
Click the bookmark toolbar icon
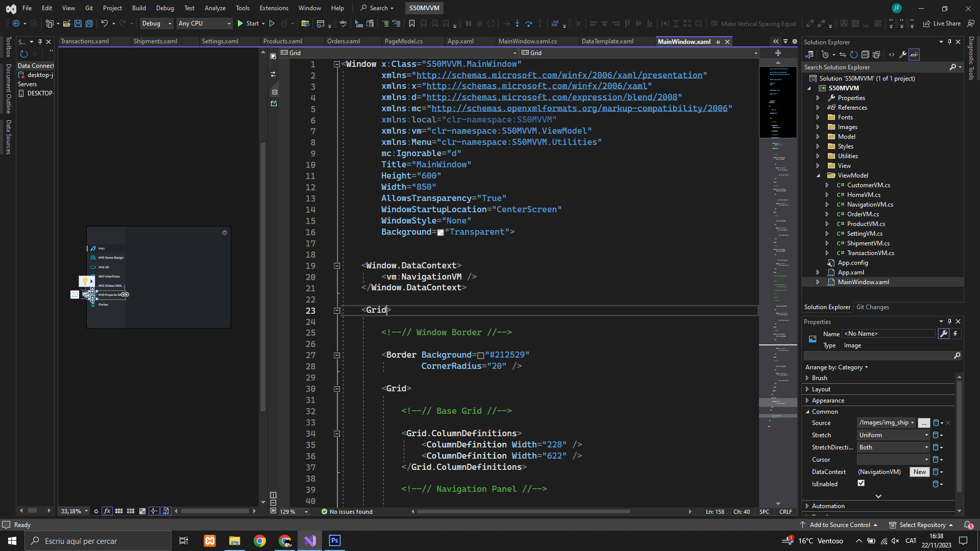tap(412, 23)
